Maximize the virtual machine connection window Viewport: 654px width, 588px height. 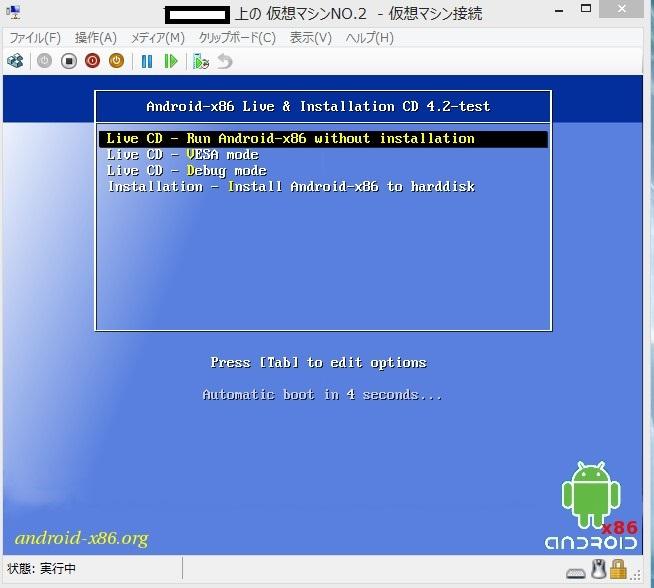tap(586, 9)
